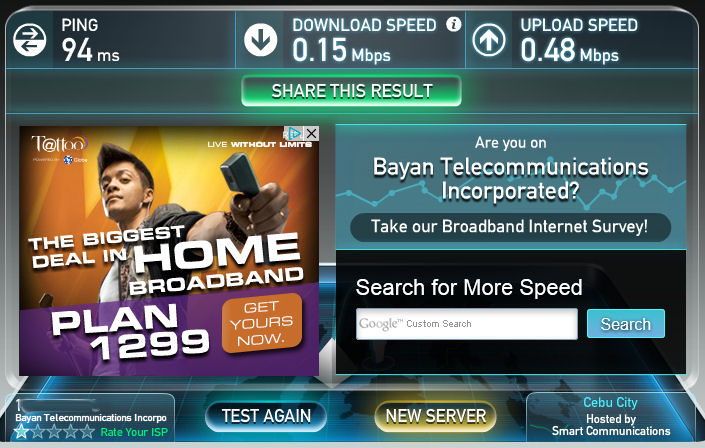Viewport: 705px width, 448px height.
Task: Start the test again
Action: click(x=266, y=416)
